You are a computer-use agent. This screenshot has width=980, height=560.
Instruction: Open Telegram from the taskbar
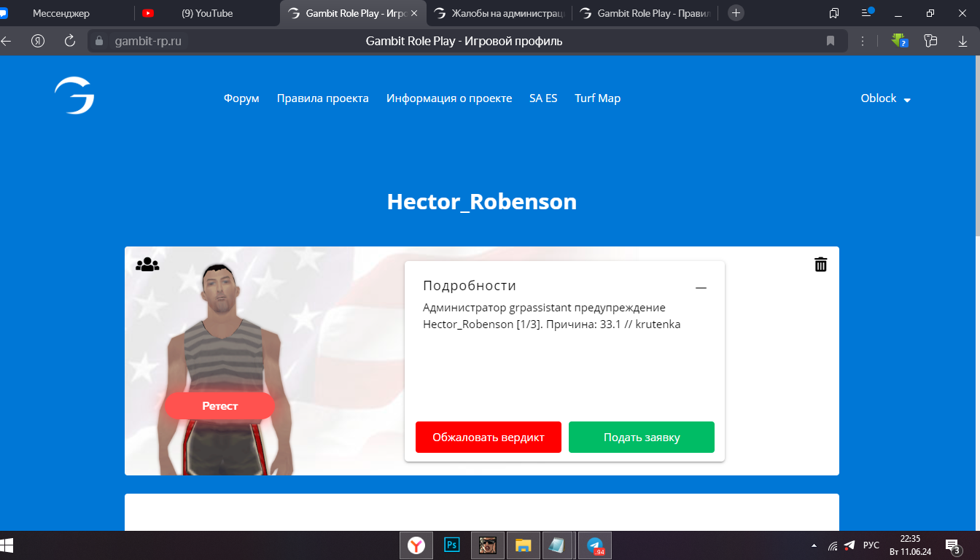(x=594, y=545)
